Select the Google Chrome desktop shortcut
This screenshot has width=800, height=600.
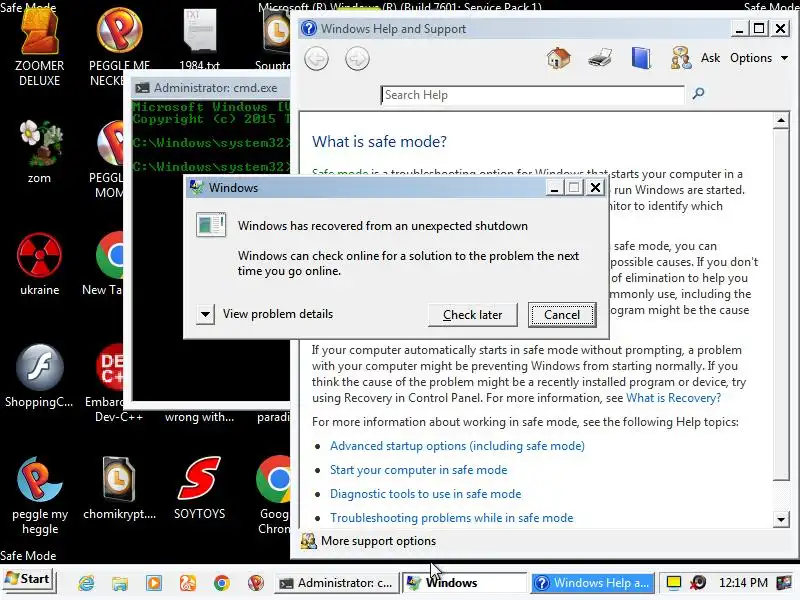point(274,495)
